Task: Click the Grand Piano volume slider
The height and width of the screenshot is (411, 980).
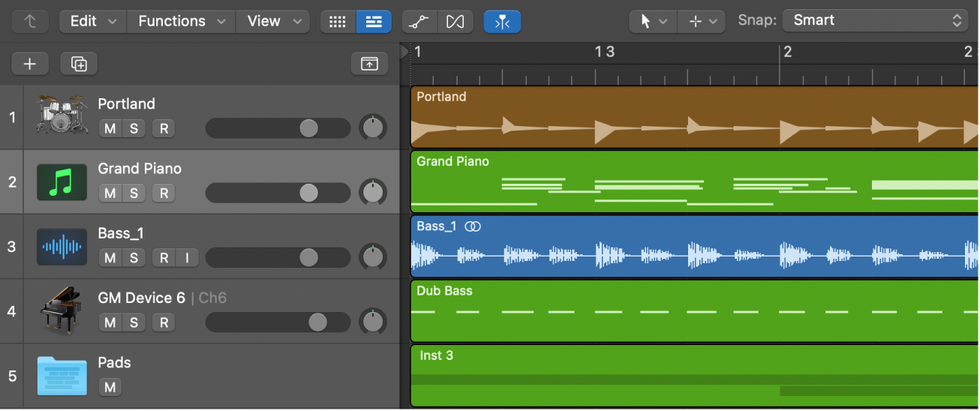Action: tap(278, 193)
